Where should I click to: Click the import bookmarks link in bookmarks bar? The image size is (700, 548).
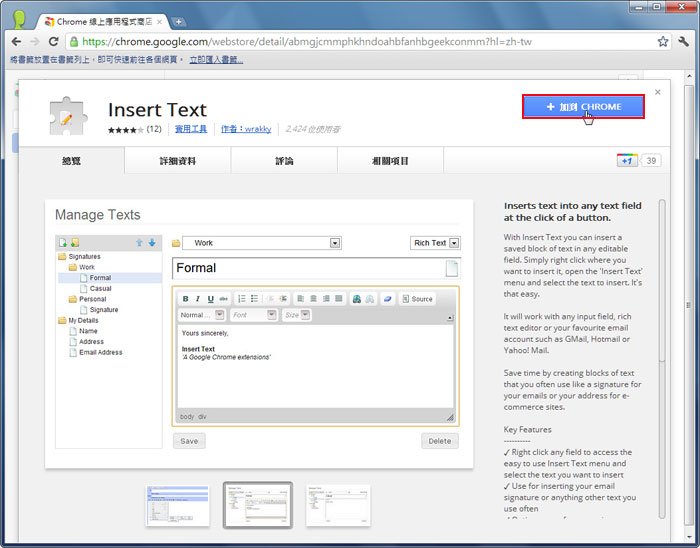click(x=216, y=59)
